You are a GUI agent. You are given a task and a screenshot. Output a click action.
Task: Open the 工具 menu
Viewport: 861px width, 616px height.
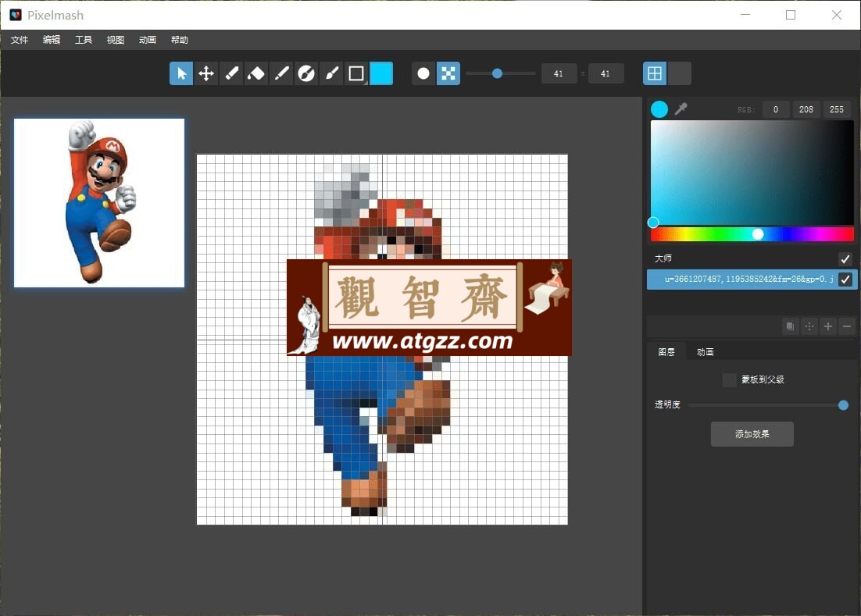[84, 40]
